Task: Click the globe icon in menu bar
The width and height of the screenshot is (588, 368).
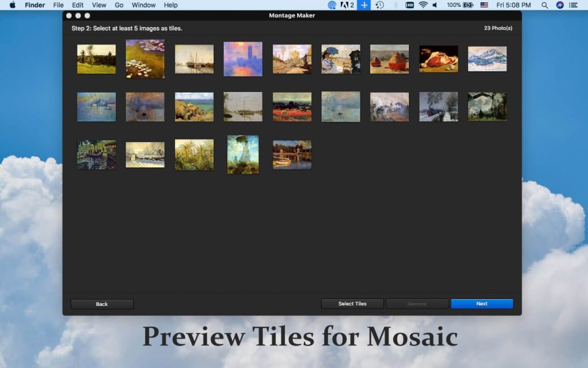Action: click(332, 5)
